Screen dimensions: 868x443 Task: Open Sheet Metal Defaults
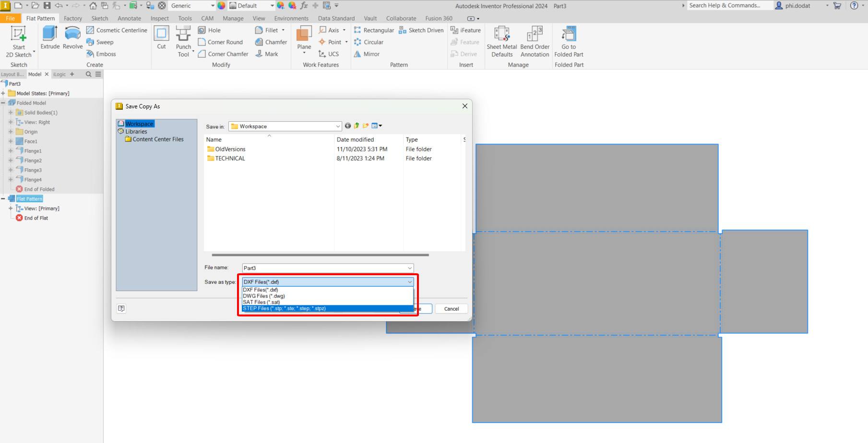(x=502, y=42)
